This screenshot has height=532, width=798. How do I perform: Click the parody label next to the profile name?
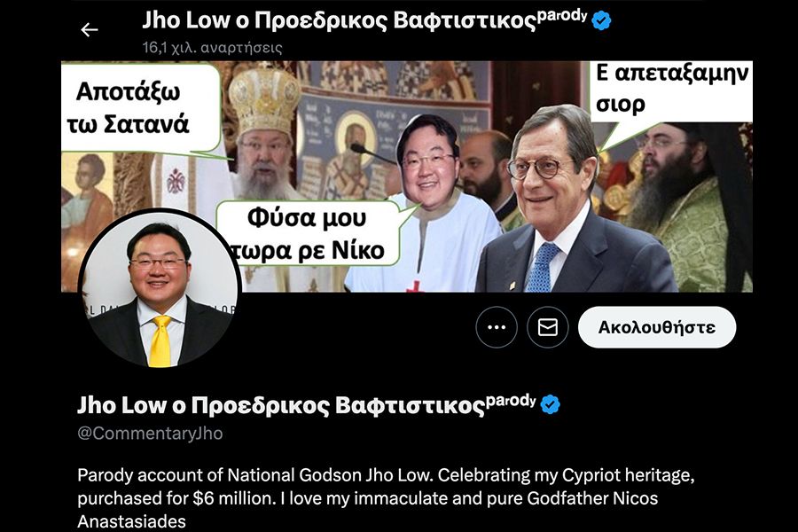[511, 400]
